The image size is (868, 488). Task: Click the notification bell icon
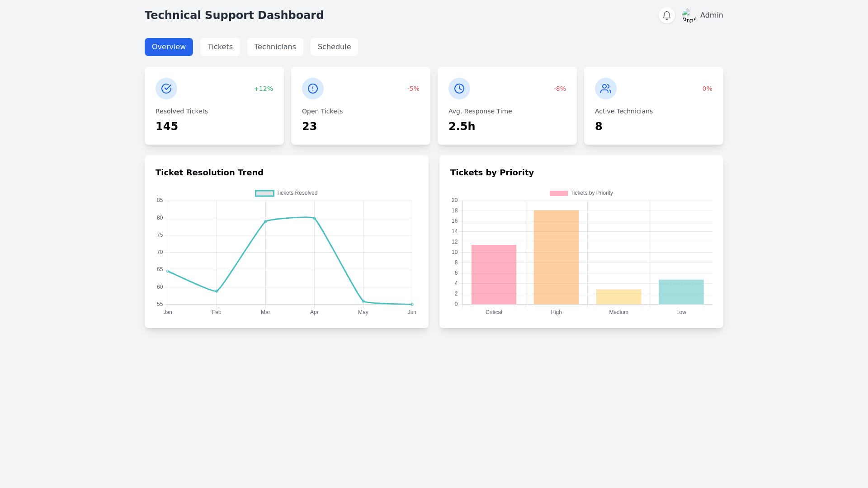tap(666, 15)
